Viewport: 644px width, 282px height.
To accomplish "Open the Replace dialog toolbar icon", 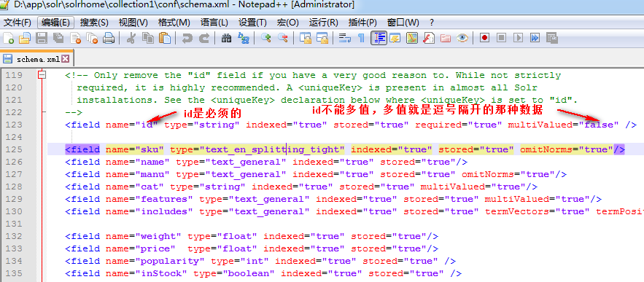I will click(x=244, y=38).
